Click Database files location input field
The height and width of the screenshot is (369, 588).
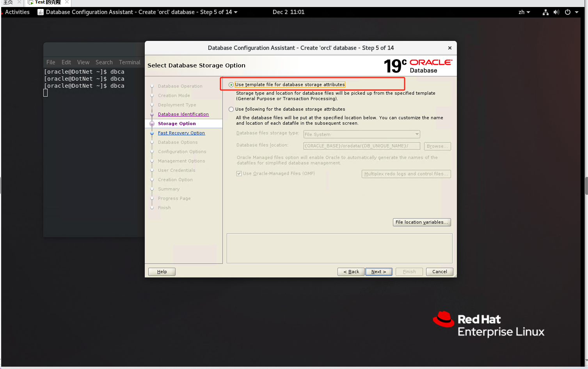[362, 146]
